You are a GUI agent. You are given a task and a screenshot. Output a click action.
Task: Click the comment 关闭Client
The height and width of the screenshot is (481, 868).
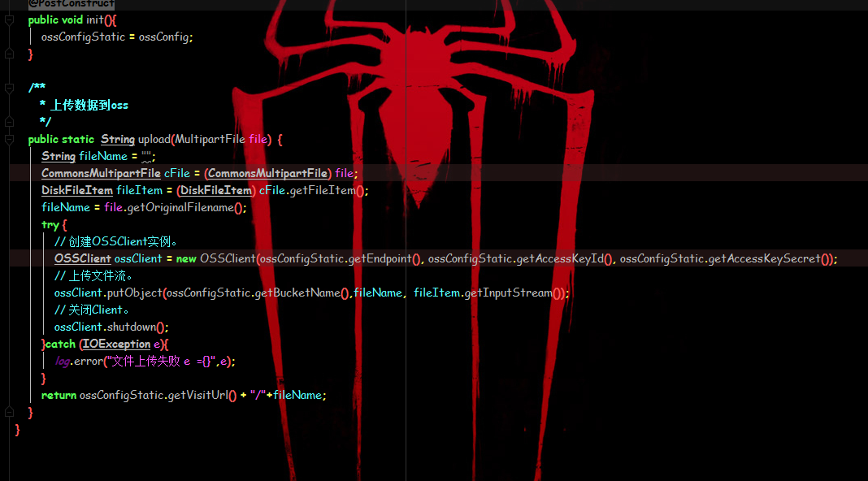[x=91, y=310]
